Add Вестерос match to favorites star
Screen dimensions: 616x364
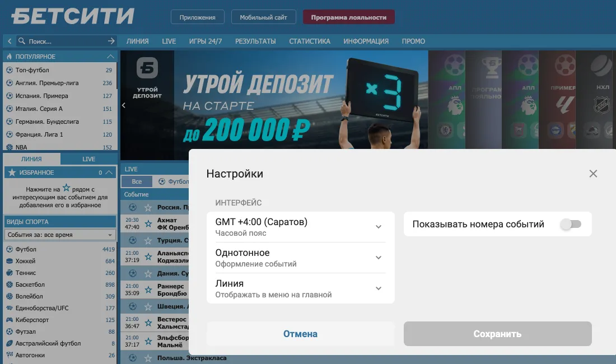[x=148, y=323]
